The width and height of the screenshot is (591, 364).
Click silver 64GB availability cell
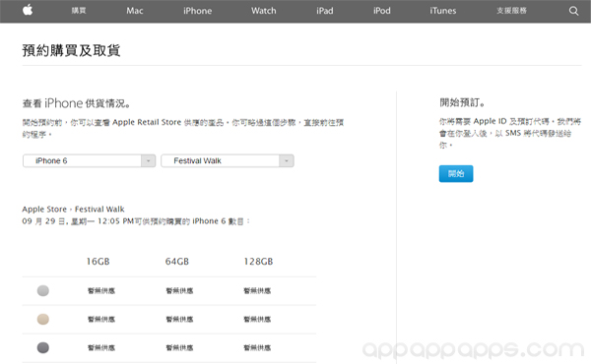179,290
